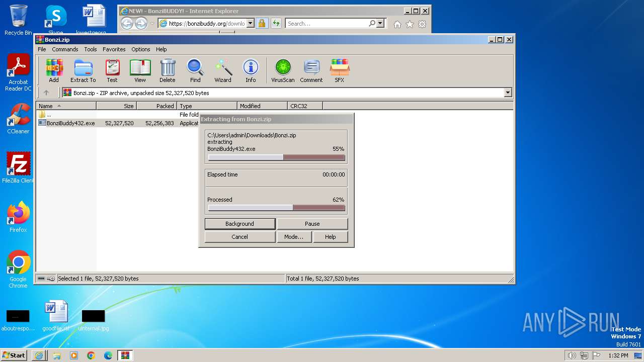Click the taskbar clock showing 1:32 PM
The width and height of the screenshot is (644, 362).
[x=618, y=355]
